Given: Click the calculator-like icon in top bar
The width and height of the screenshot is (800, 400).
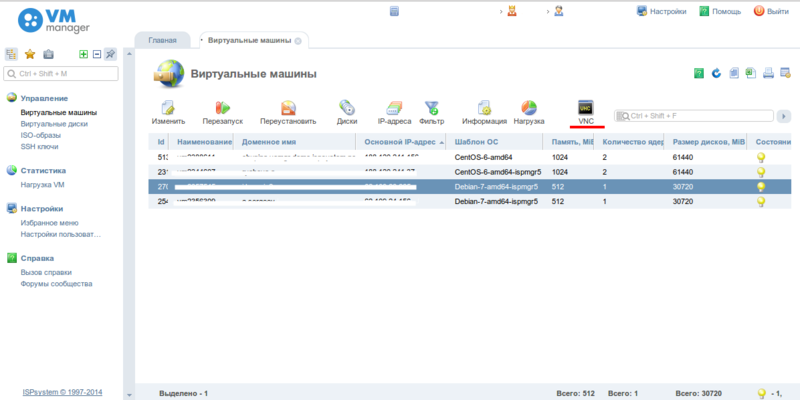Looking at the screenshot, I should (x=394, y=11).
